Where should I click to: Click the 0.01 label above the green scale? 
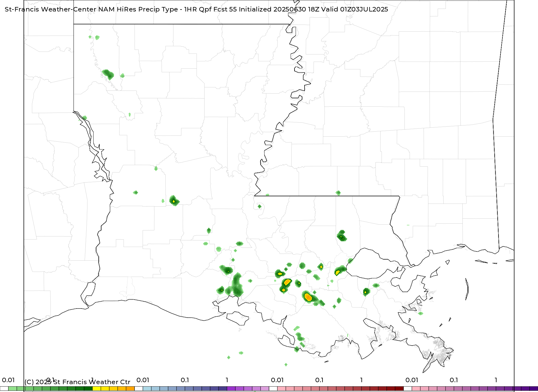pyautogui.click(x=8, y=380)
